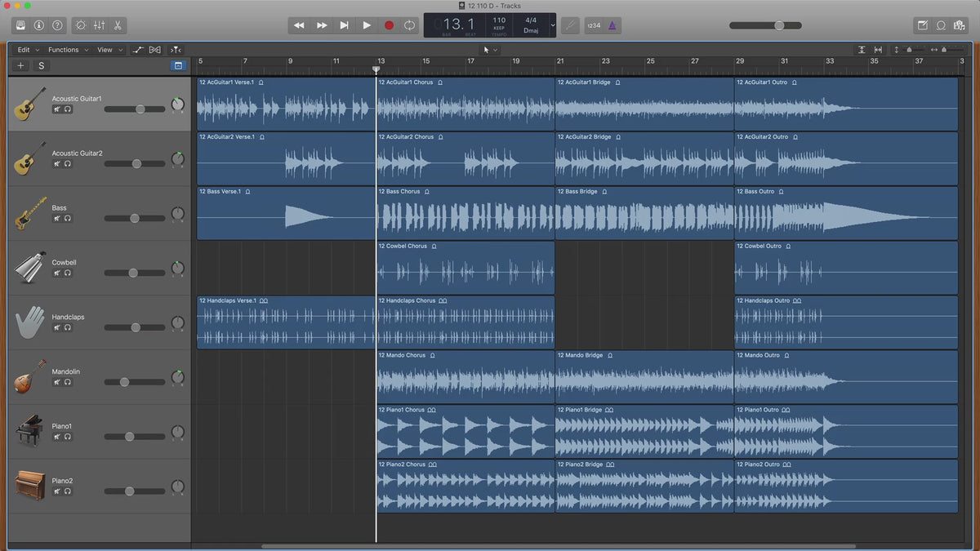980x551 pixels.
Task: Open the Mixer
Action: (99, 25)
